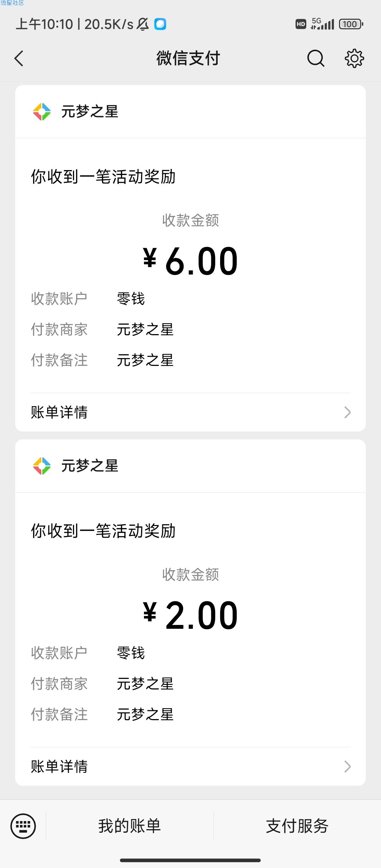Open 我的账单 bottom menu
Viewport: 381px width, 868px height.
click(x=129, y=826)
